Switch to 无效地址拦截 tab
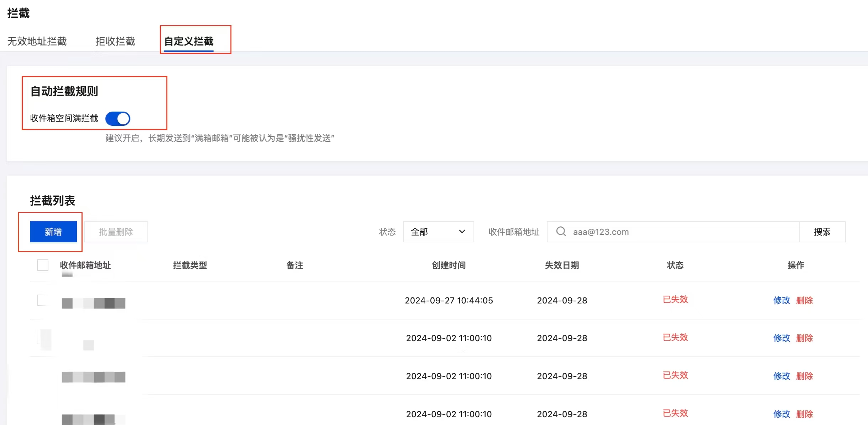 37,41
